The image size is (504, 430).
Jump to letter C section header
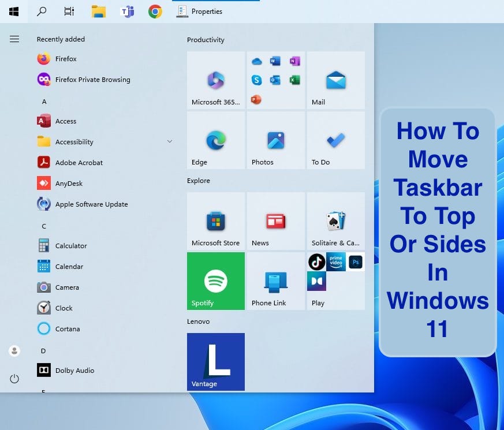[x=44, y=226]
